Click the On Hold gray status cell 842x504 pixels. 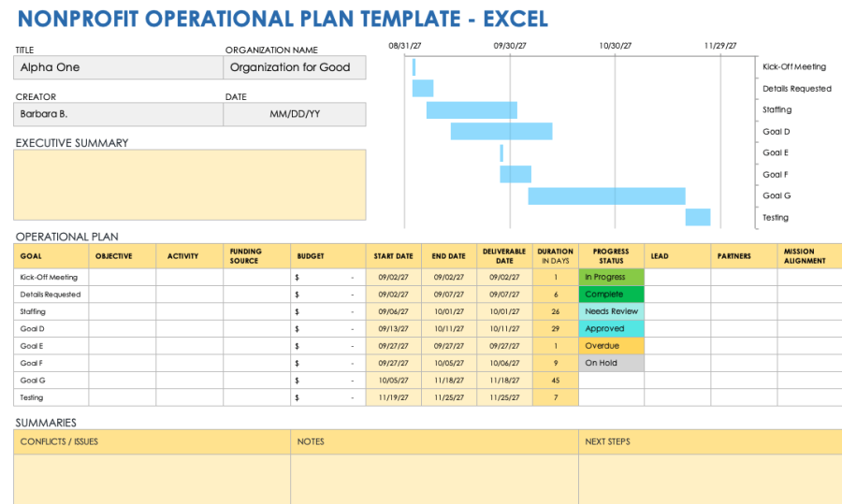click(x=611, y=363)
